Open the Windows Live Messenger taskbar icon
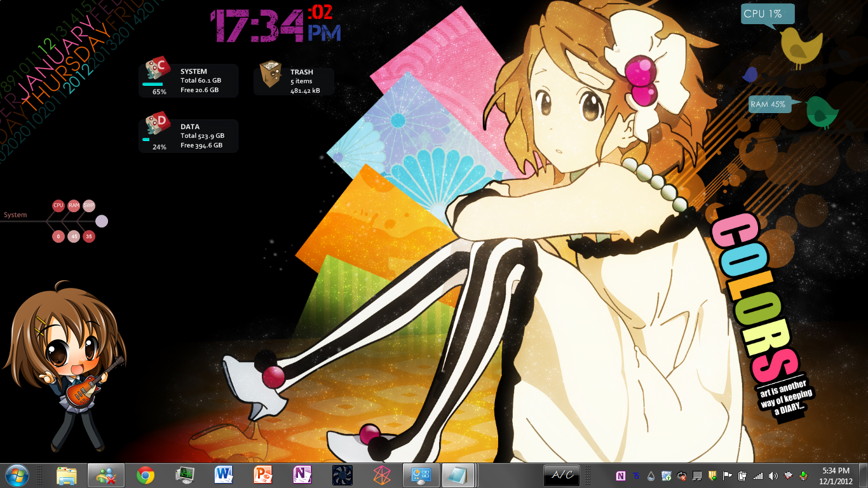 click(105, 475)
